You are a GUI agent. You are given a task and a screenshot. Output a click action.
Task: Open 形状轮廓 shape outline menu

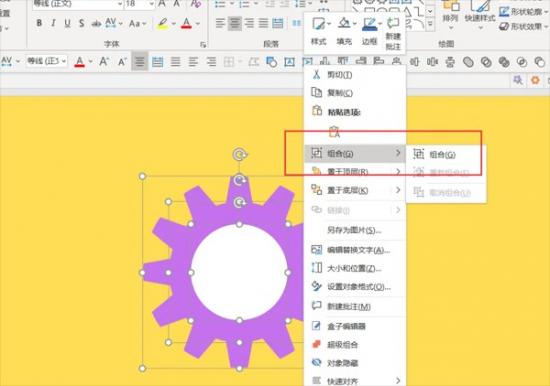[522, 12]
